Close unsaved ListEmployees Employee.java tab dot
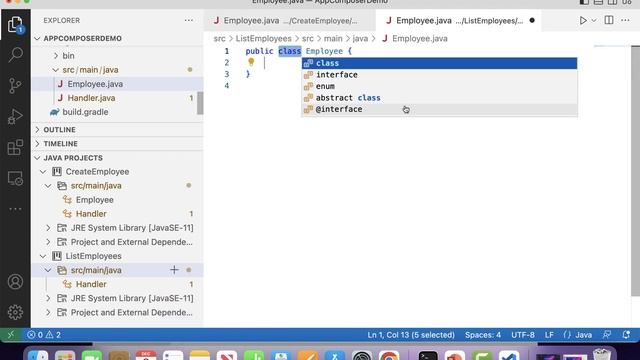The image size is (640, 360). [532, 20]
